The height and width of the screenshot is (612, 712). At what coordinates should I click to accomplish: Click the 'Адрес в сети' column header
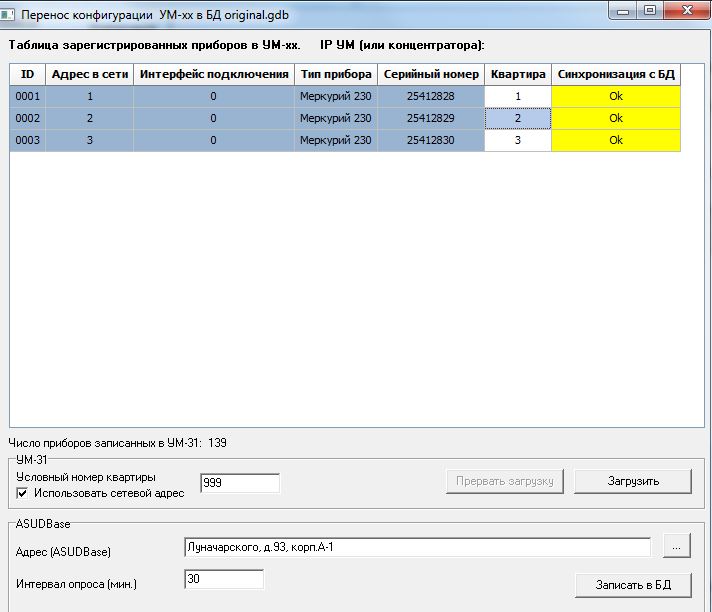[x=90, y=74]
